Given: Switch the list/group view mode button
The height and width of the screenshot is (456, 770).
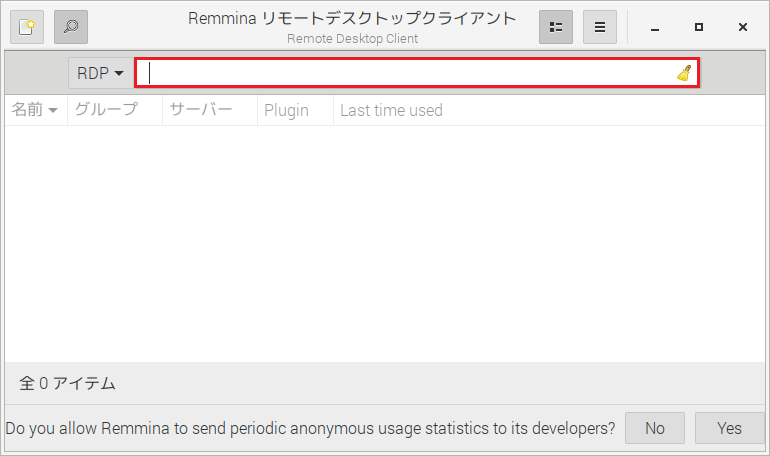Looking at the screenshot, I should pyautogui.click(x=556, y=27).
